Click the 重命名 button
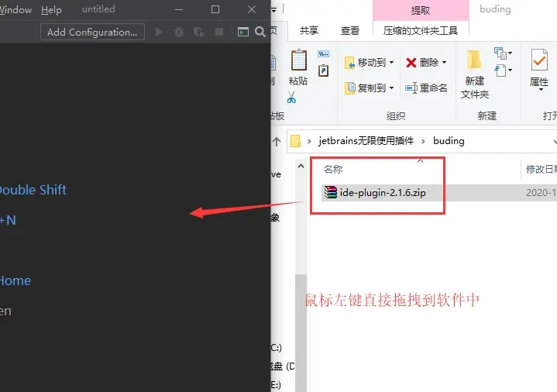The image size is (557, 392). point(426,88)
